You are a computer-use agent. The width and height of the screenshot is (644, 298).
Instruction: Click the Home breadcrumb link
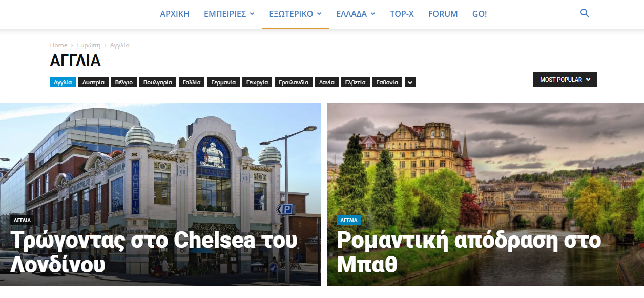pyautogui.click(x=59, y=45)
